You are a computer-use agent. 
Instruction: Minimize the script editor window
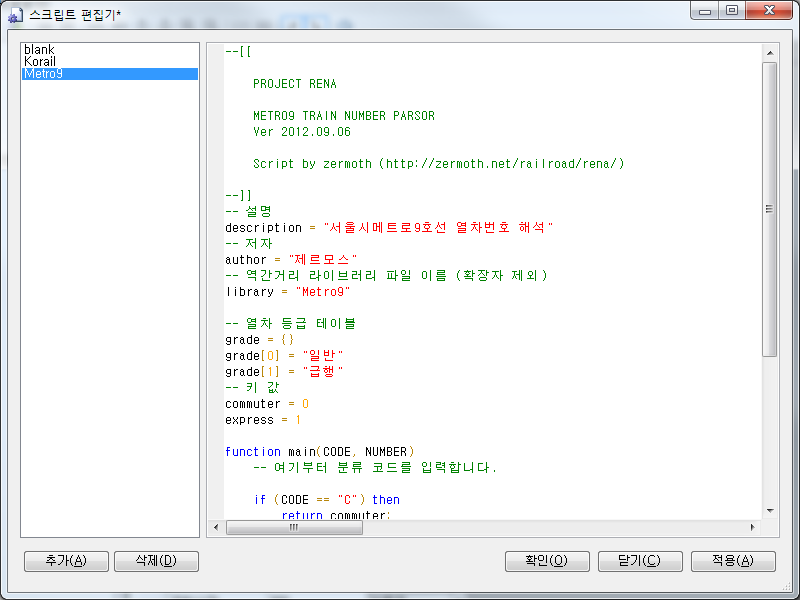point(705,11)
